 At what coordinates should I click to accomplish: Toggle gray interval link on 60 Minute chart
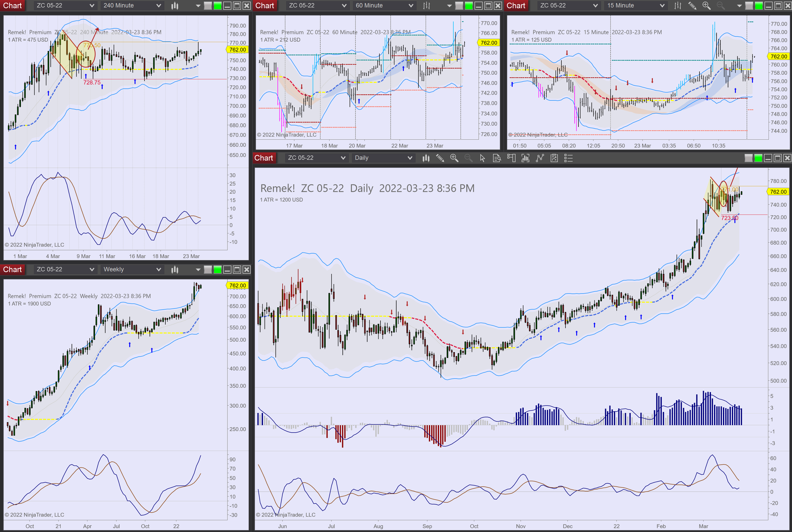click(459, 5)
